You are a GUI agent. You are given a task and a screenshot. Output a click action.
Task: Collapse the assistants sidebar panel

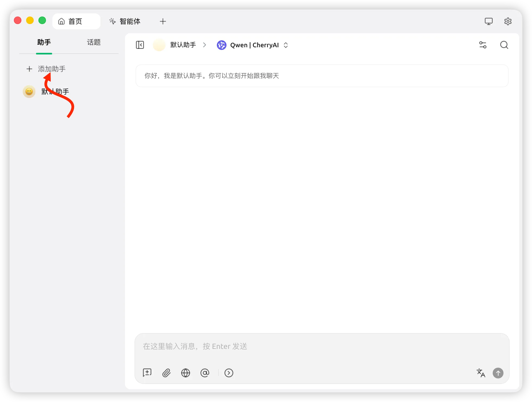point(140,45)
